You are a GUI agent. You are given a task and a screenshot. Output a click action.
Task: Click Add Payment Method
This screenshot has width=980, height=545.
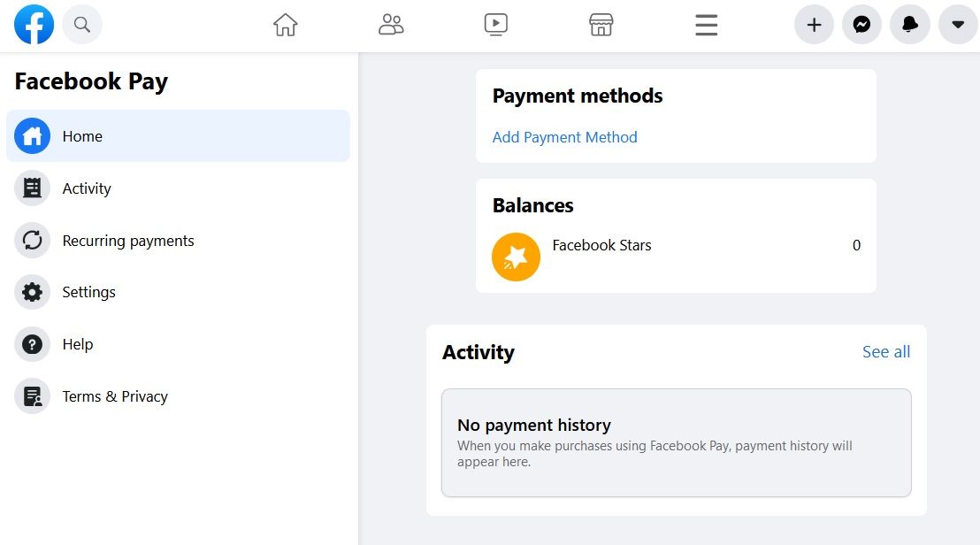(x=564, y=137)
